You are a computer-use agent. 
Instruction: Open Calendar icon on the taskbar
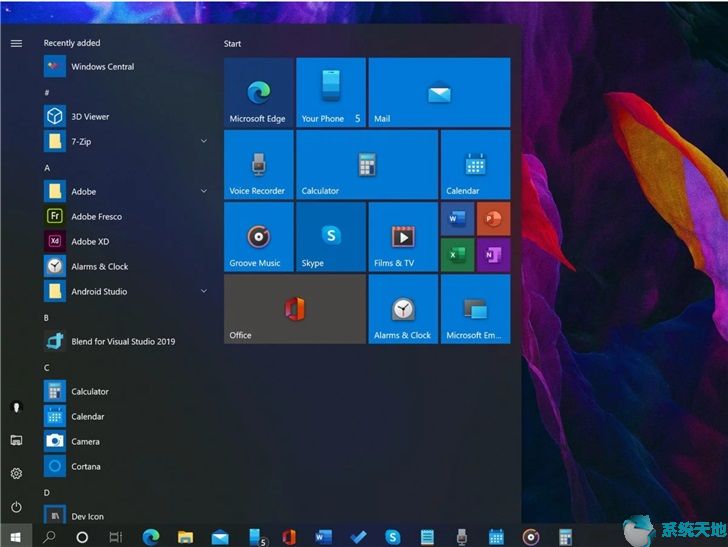[x=496, y=537]
